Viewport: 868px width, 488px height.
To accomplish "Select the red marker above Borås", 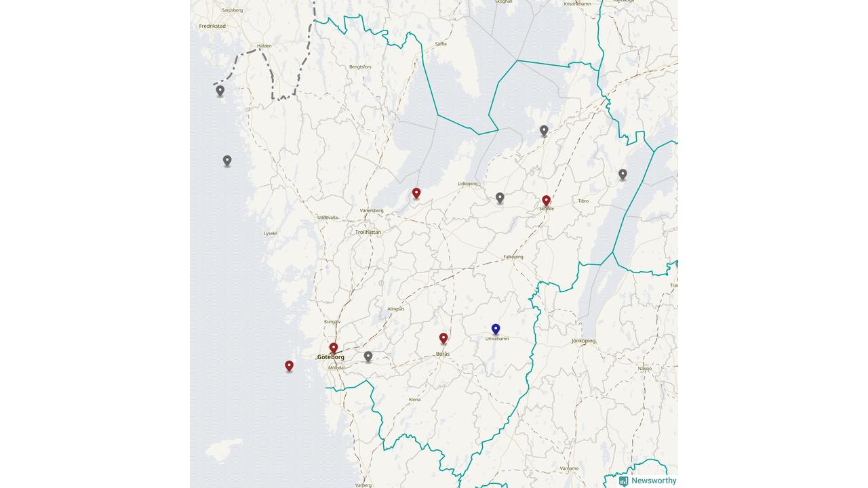I will click(x=443, y=338).
